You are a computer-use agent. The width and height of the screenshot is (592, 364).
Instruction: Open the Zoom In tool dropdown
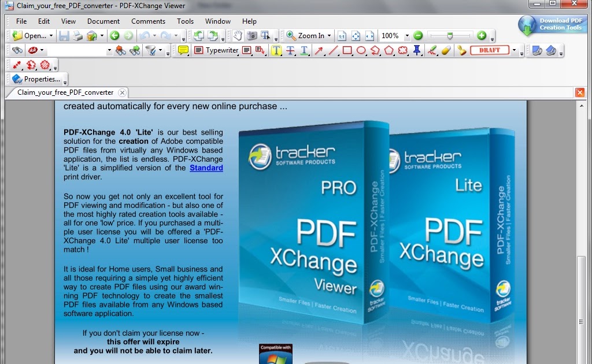point(329,35)
